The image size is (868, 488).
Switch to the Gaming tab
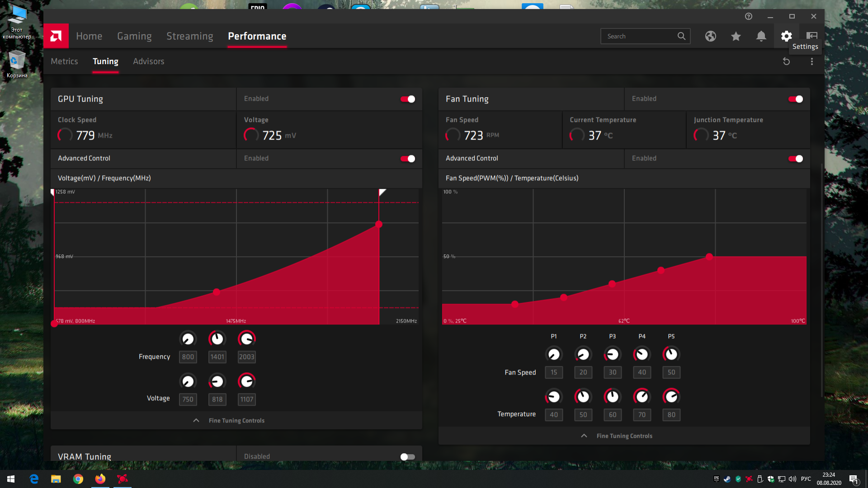click(x=134, y=36)
